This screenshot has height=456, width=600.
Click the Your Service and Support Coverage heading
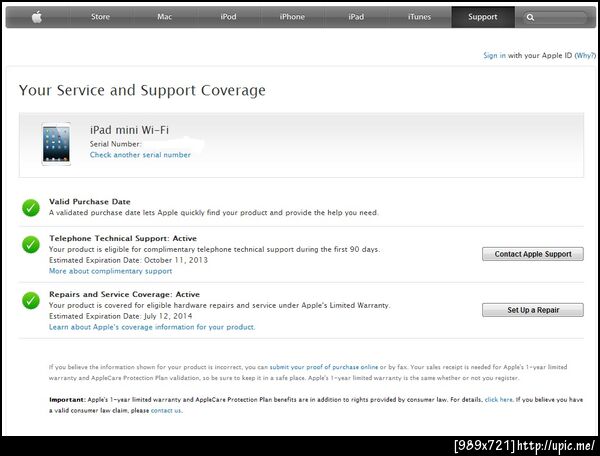[142, 91]
